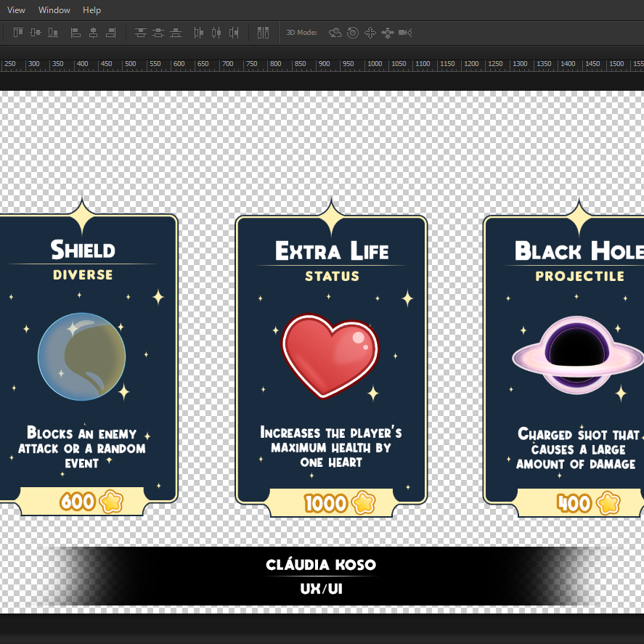This screenshot has width=644, height=644.
Task: Select the Align horizontal centers icon
Action: (x=94, y=33)
